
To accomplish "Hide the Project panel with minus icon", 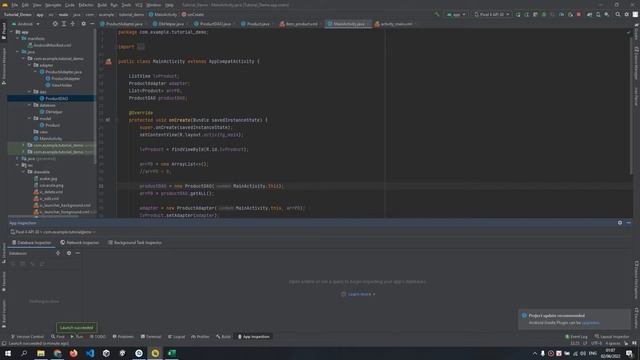I will tap(92, 24).
